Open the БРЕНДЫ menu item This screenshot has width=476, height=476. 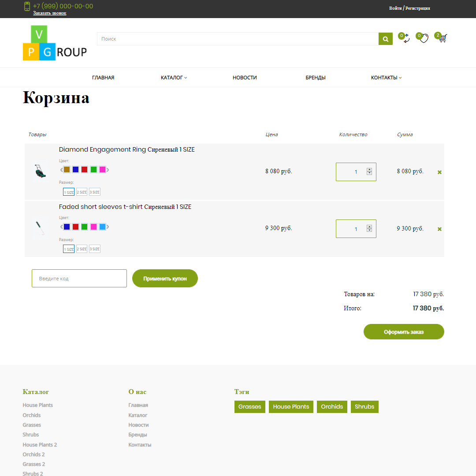[x=315, y=77]
